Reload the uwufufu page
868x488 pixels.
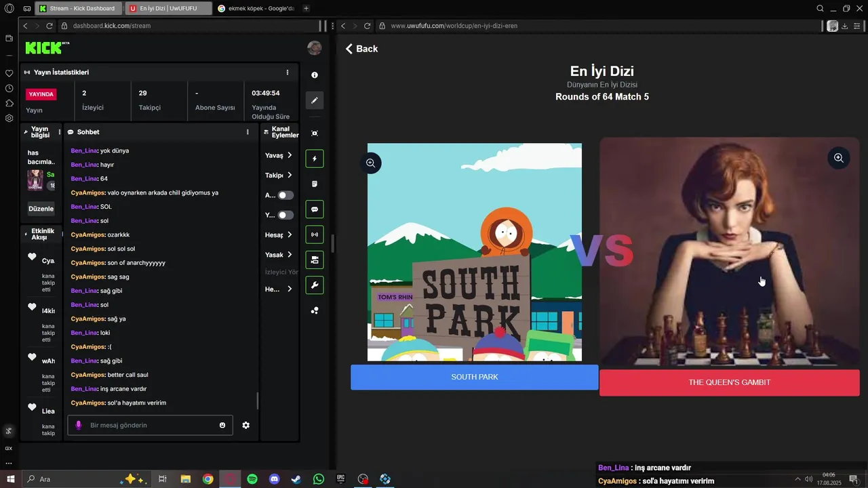click(x=367, y=26)
